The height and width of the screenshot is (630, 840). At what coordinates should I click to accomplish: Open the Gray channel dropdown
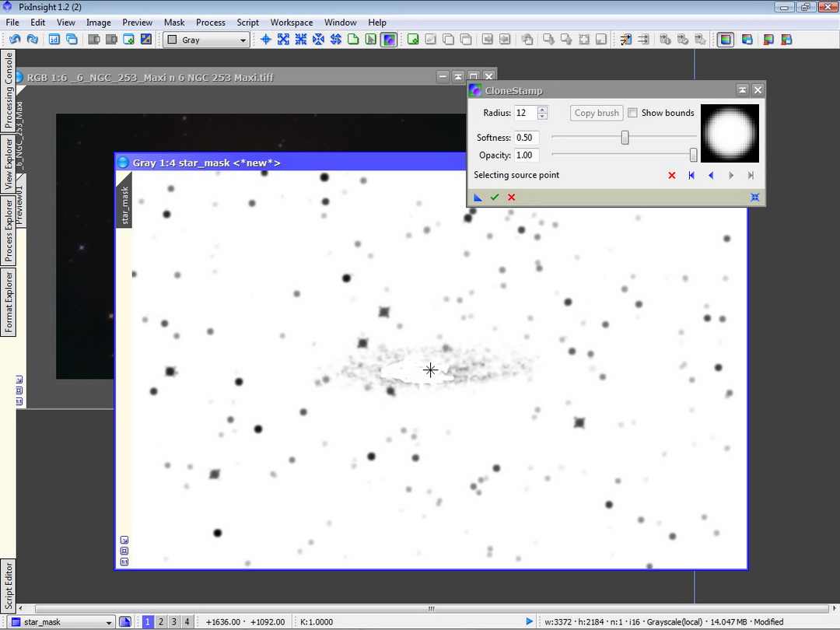[206, 40]
